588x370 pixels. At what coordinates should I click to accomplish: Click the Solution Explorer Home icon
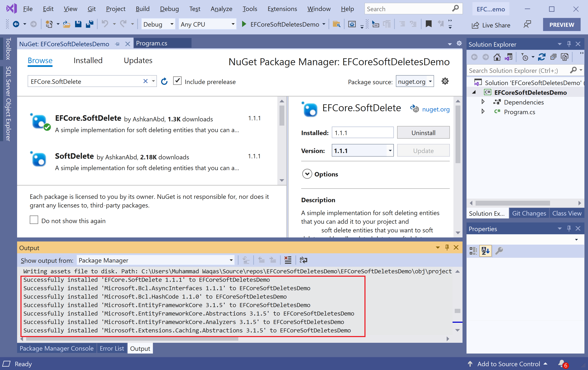(x=497, y=57)
